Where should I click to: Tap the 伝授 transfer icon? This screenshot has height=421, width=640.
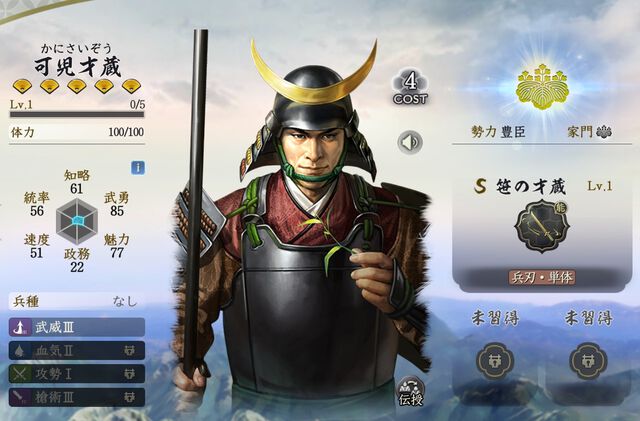pos(411,392)
